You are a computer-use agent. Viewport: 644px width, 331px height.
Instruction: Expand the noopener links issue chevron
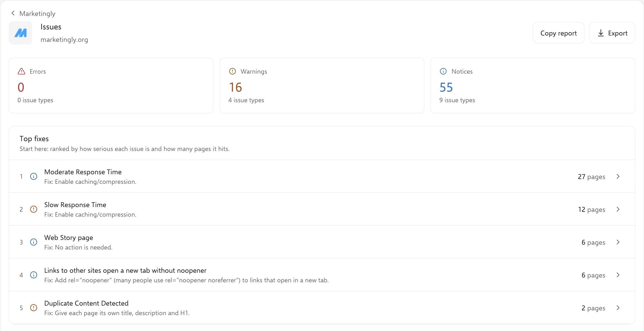618,275
